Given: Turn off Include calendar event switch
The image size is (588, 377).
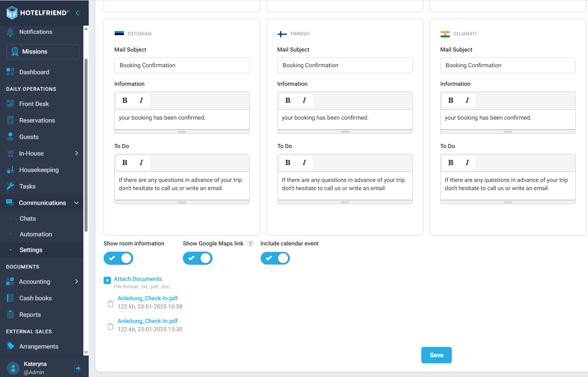Looking at the screenshot, I should point(275,258).
